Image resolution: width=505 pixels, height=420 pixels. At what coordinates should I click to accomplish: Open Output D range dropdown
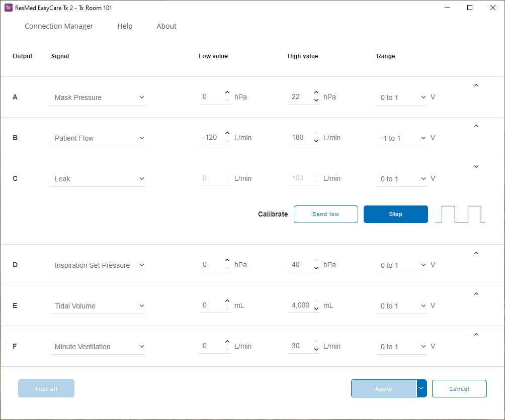pyautogui.click(x=401, y=265)
